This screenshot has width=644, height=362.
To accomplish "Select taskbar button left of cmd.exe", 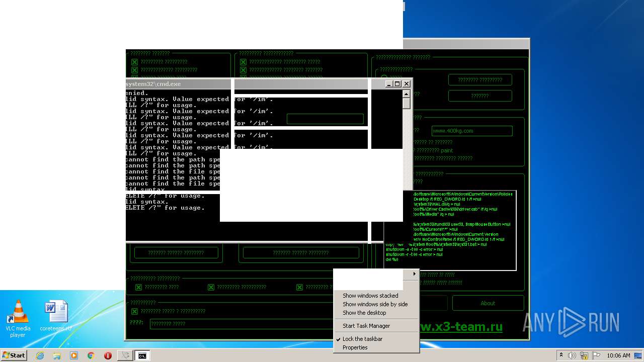I will click(x=125, y=355).
